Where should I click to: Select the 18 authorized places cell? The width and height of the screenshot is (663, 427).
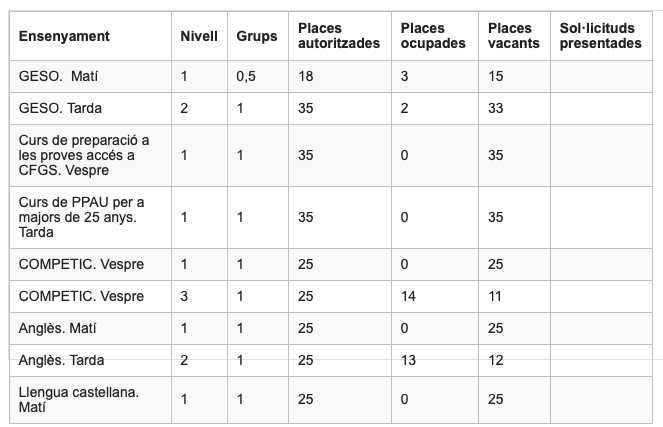click(307, 77)
